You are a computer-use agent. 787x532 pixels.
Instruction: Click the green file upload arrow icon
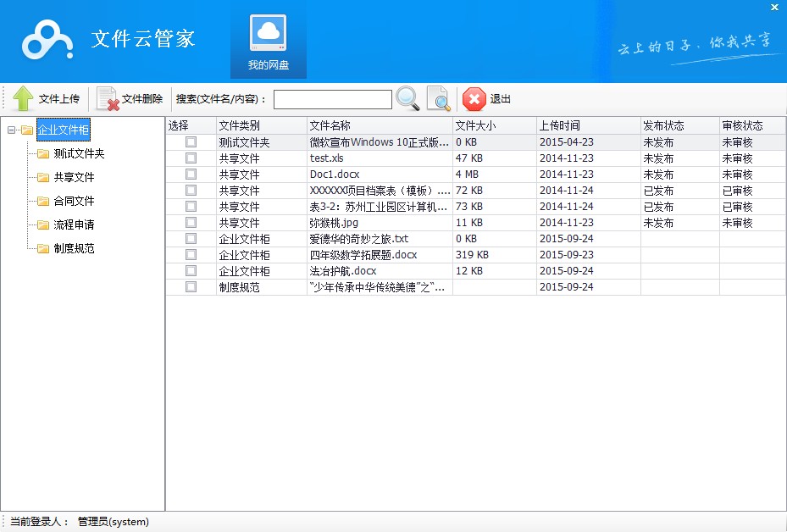point(24,99)
